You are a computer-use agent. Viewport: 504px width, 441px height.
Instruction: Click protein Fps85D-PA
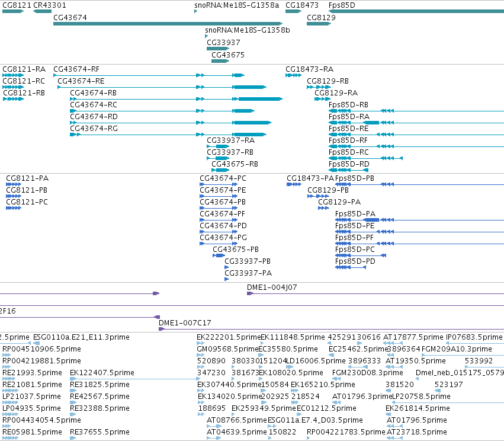(355, 214)
